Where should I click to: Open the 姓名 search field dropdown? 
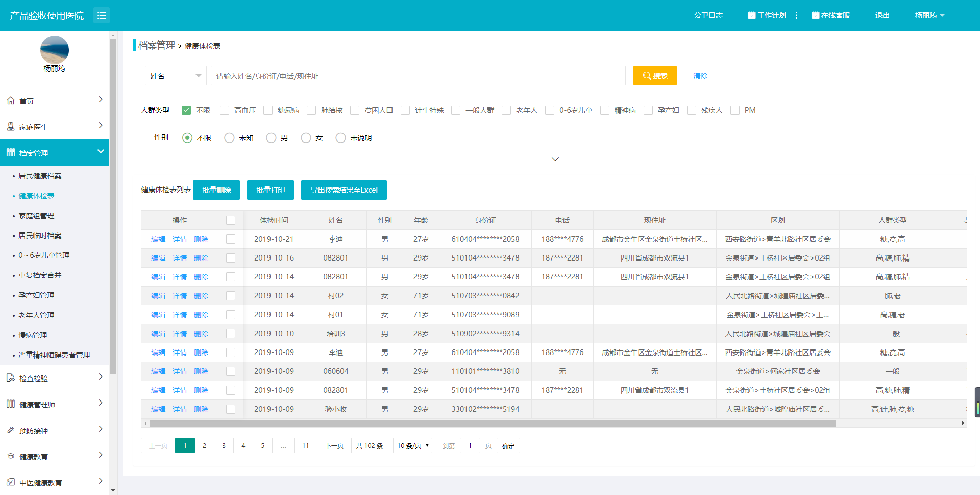pos(176,76)
